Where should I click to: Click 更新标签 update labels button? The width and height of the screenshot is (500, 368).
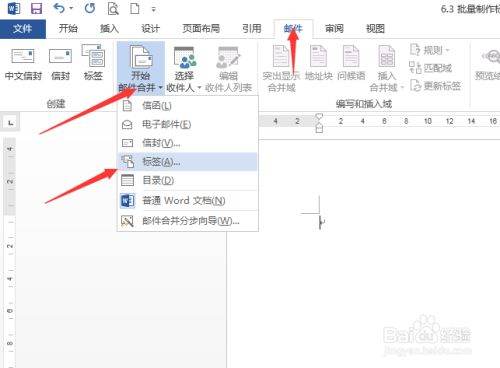(x=435, y=86)
